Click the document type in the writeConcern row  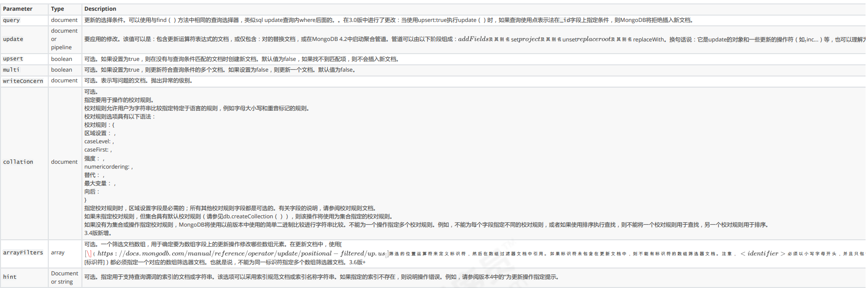click(x=64, y=80)
